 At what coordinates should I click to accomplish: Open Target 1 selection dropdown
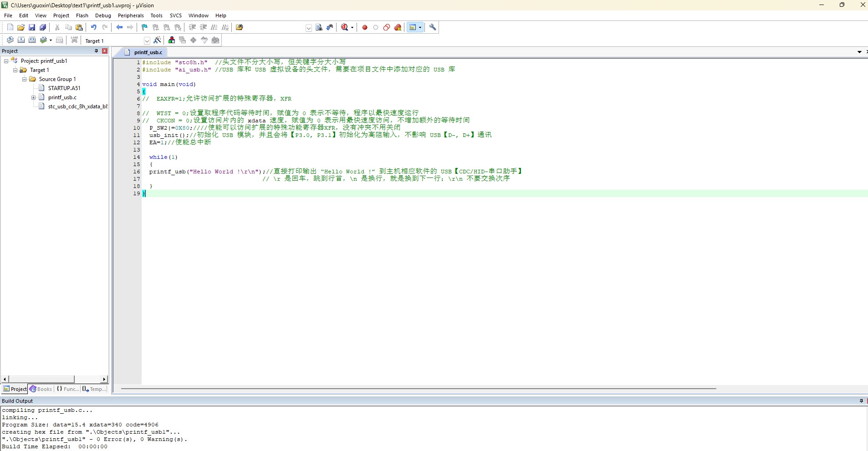147,41
